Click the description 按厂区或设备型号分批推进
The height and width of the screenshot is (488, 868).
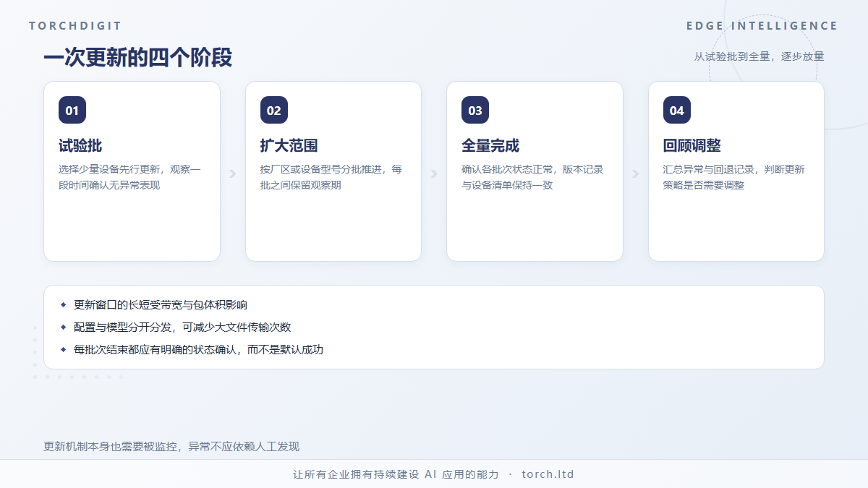(x=331, y=177)
